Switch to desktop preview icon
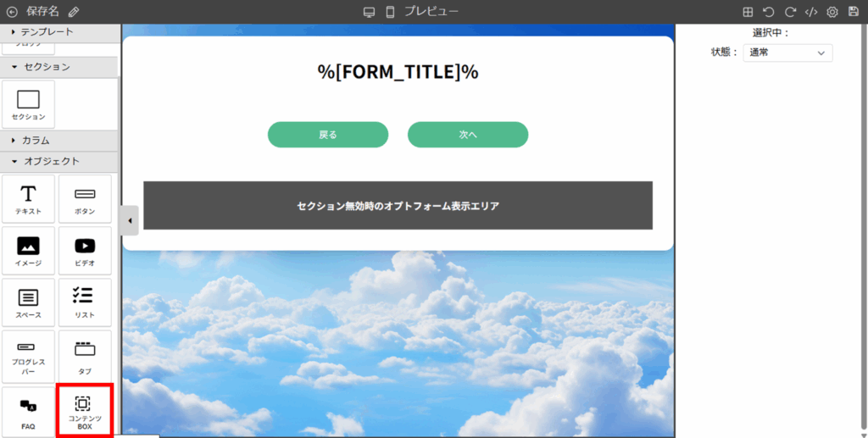 tap(369, 12)
